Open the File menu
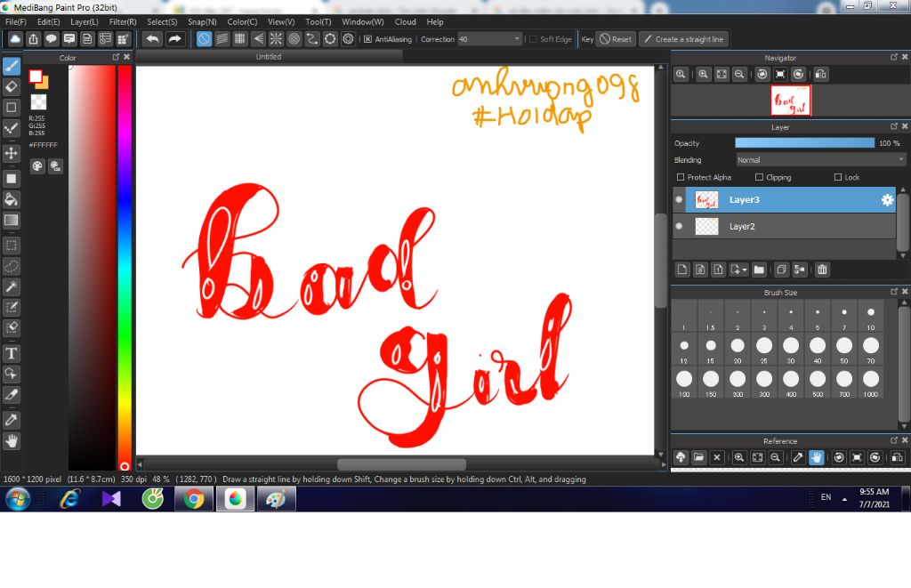This screenshot has width=911, height=588. point(16,22)
